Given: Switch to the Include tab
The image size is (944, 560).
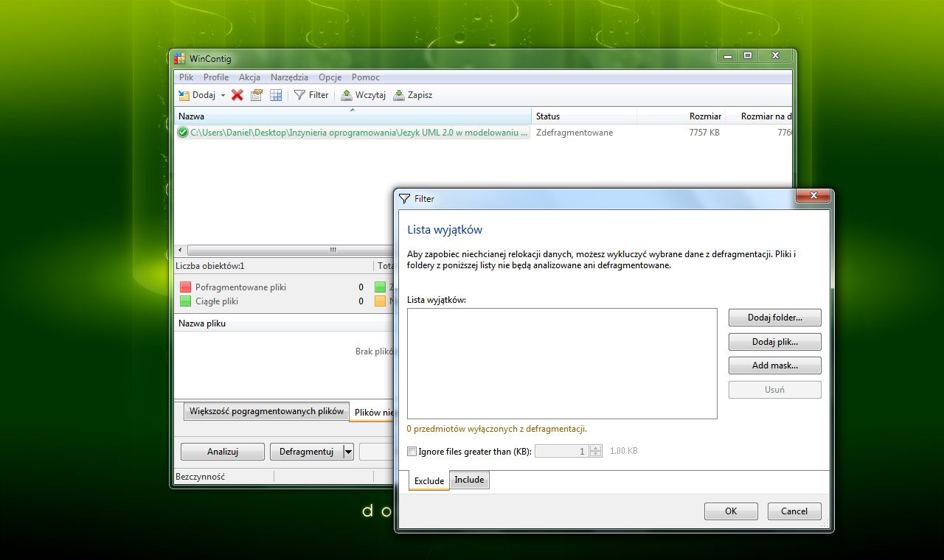Looking at the screenshot, I should click(469, 480).
